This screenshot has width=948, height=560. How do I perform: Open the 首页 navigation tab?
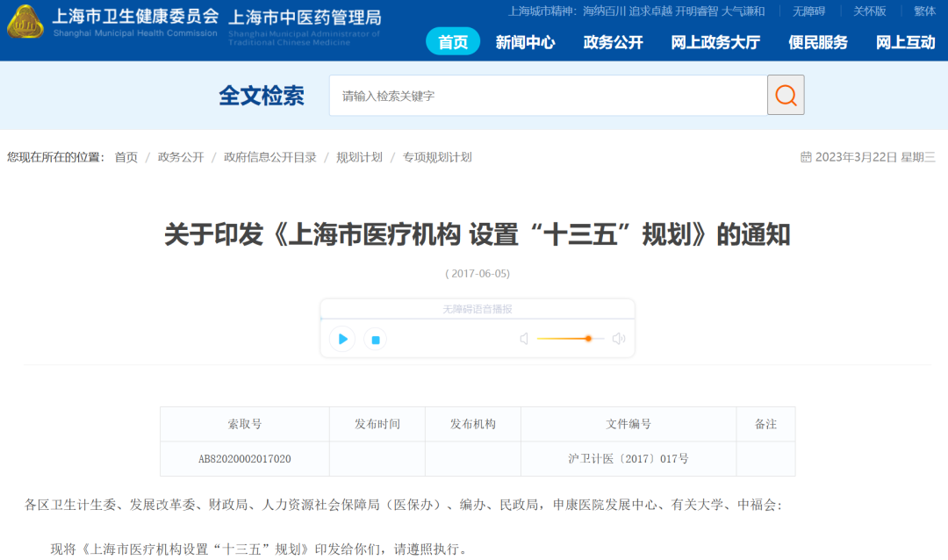(x=453, y=42)
